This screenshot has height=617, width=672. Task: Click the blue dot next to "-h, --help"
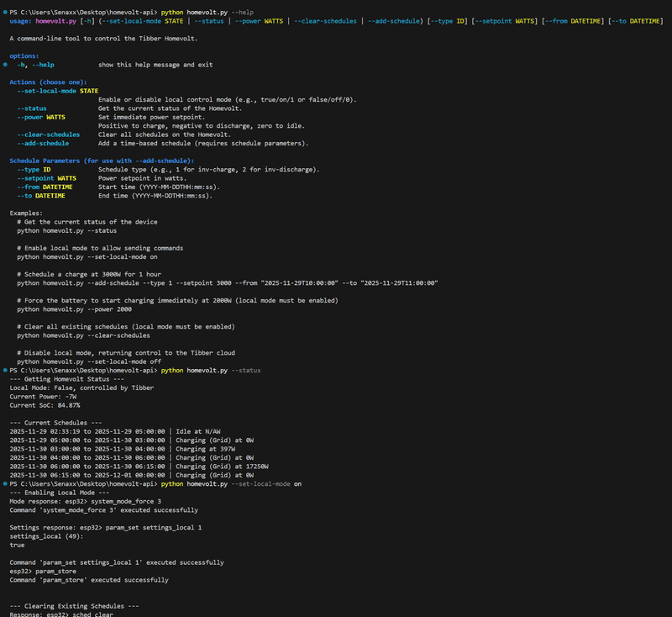4,65
